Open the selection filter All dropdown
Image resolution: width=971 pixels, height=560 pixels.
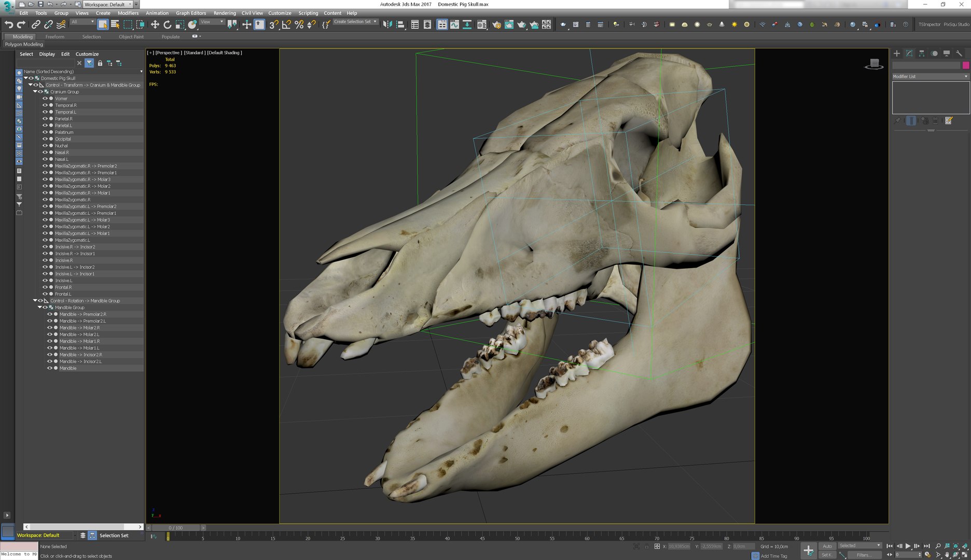pyautogui.click(x=82, y=22)
